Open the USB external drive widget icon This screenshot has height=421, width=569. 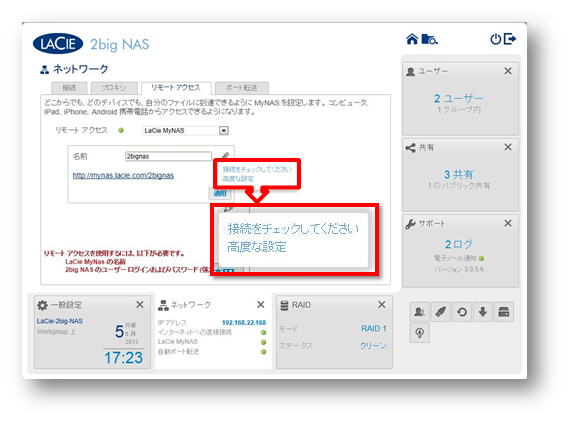point(441,312)
